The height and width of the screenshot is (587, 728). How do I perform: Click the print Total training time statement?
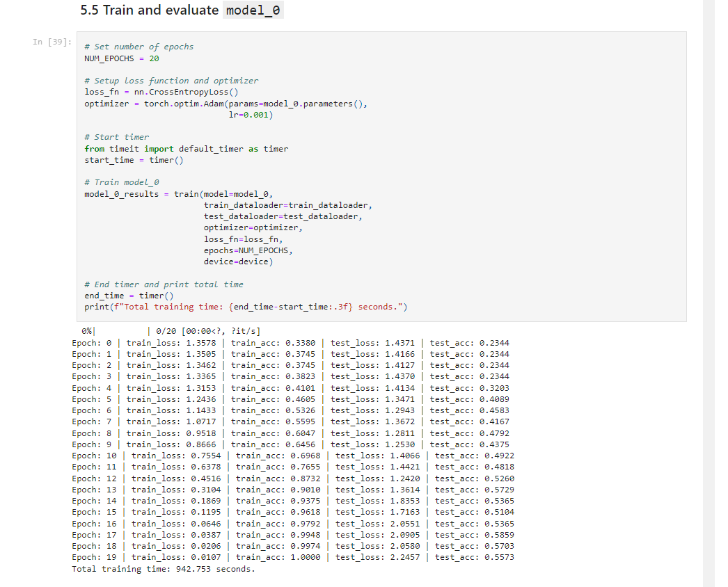point(246,307)
